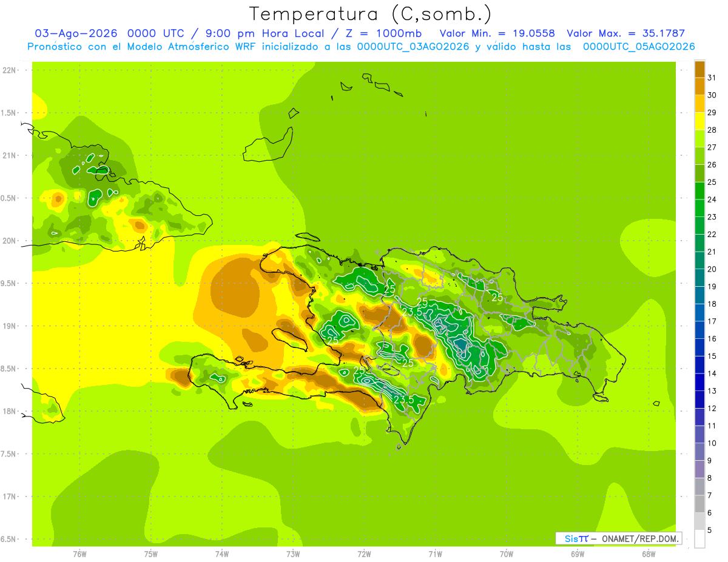Image resolution: width=728 pixels, height=562 pixels.
Task: Click the '71W' longitude label
Action: coord(435,554)
